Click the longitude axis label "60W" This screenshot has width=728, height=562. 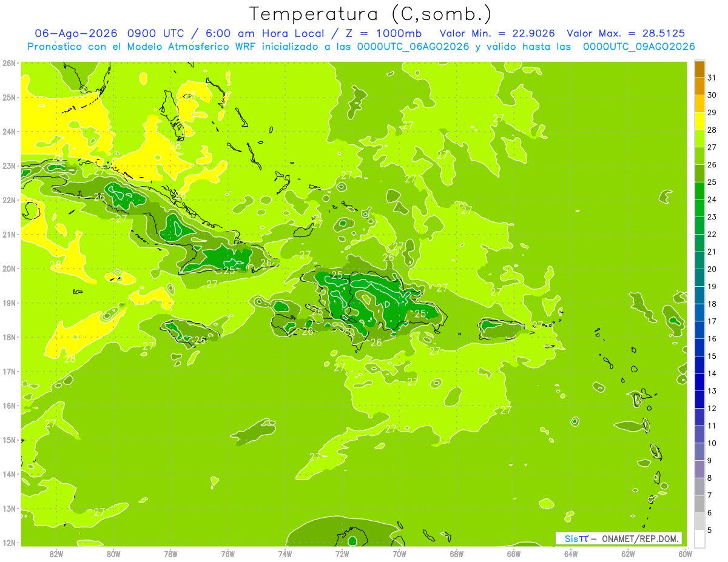686,554
